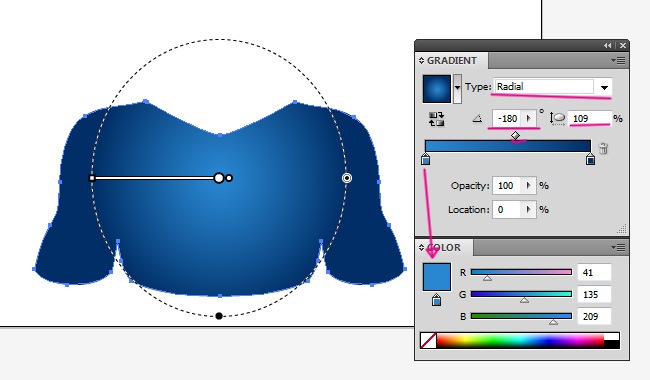This screenshot has height=380, width=650.
Task: Click the gradient annotator square end handle
Action: [92, 178]
